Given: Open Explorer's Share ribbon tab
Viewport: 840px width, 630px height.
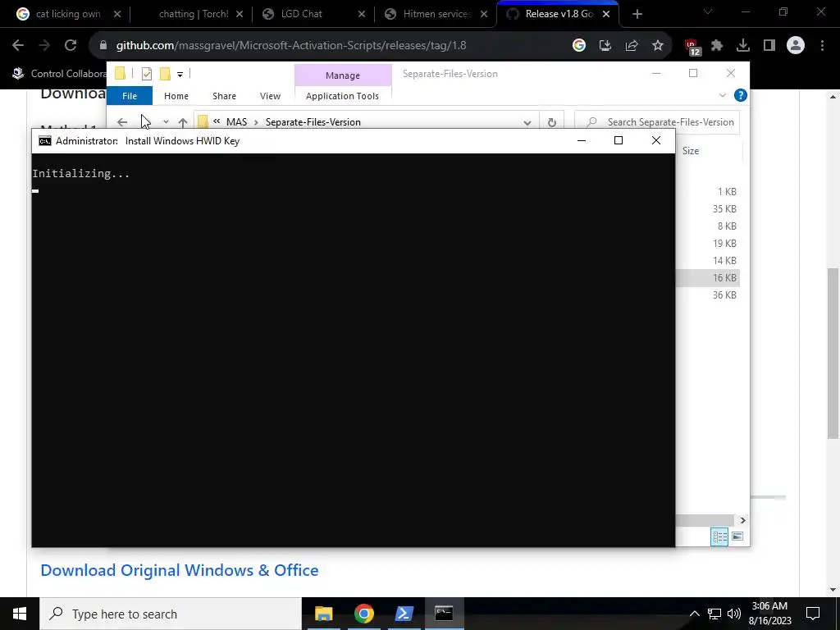Looking at the screenshot, I should (224, 96).
